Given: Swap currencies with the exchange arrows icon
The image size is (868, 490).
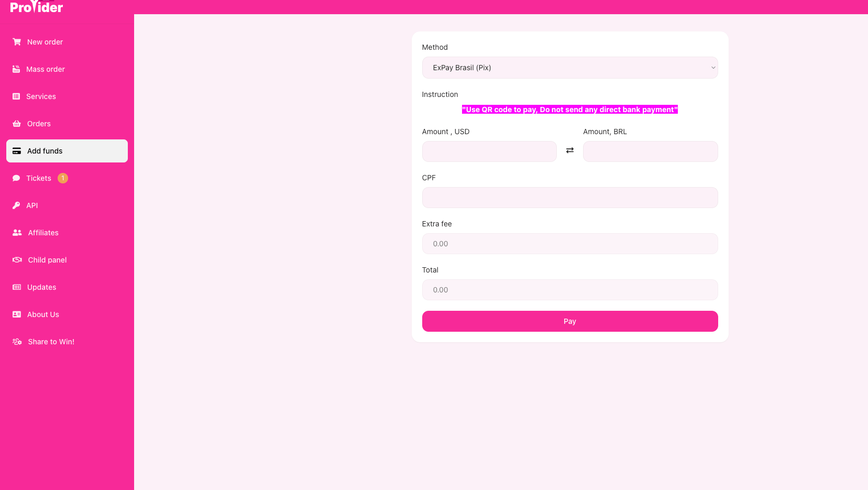Looking at the screenshot, I should click(x=570, y=151).
